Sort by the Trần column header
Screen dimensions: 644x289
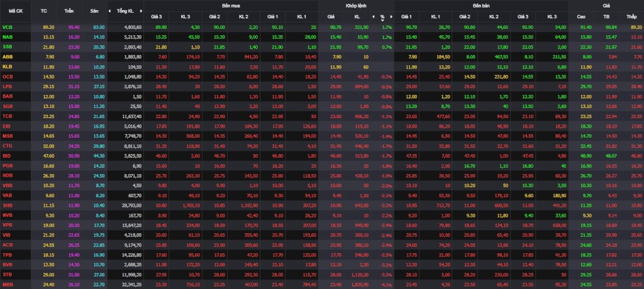click(x=69, y=11)
